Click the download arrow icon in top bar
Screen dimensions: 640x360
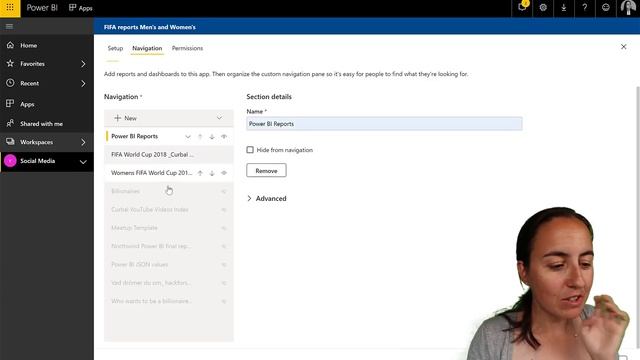point(564,7)
